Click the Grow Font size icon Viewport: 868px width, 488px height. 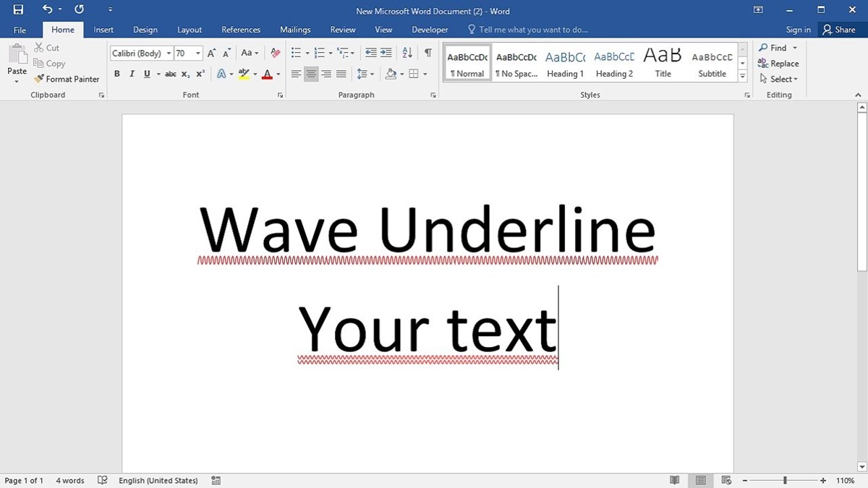[211, 53]
